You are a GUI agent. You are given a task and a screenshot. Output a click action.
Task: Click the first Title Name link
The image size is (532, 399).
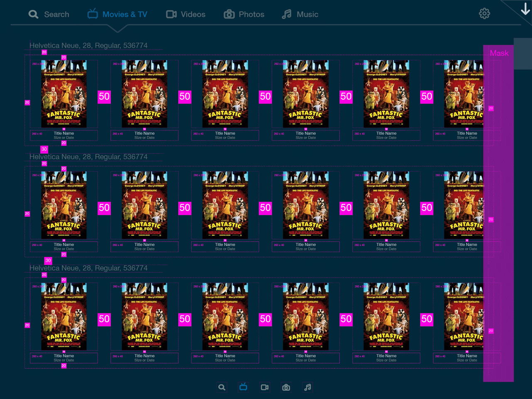(x=64, y=133)
